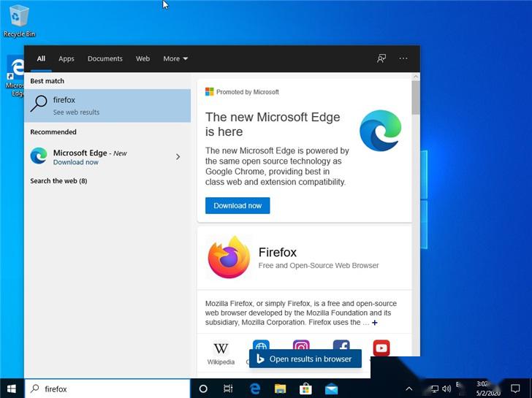Open the Mail app from the taskbar
This screenshot has width=532, height=398.
pos(332,389)
